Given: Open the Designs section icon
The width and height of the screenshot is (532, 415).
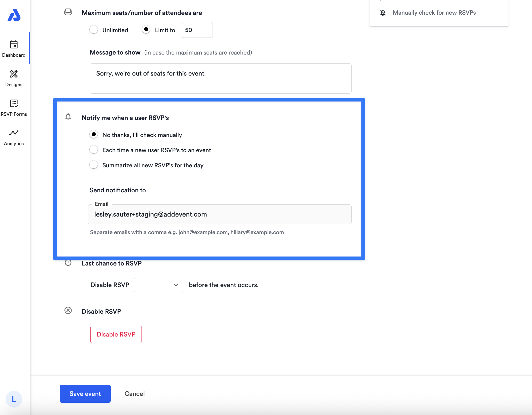Looking at the screenshot, I should tap(14, 74).
